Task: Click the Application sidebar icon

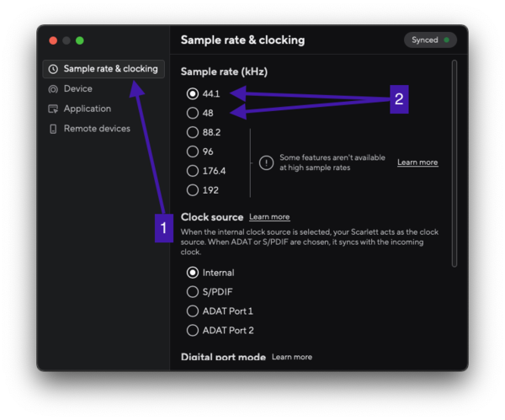Action: pos(53,109)
